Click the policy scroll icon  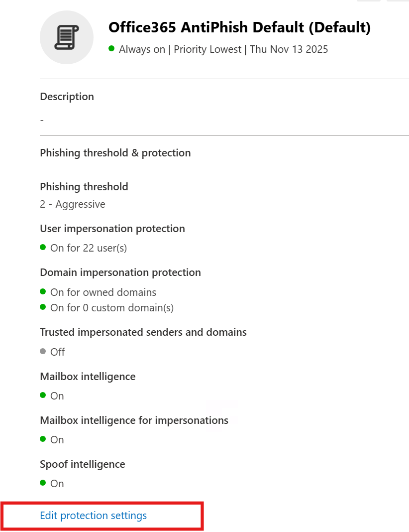click(x=67, y=37)
